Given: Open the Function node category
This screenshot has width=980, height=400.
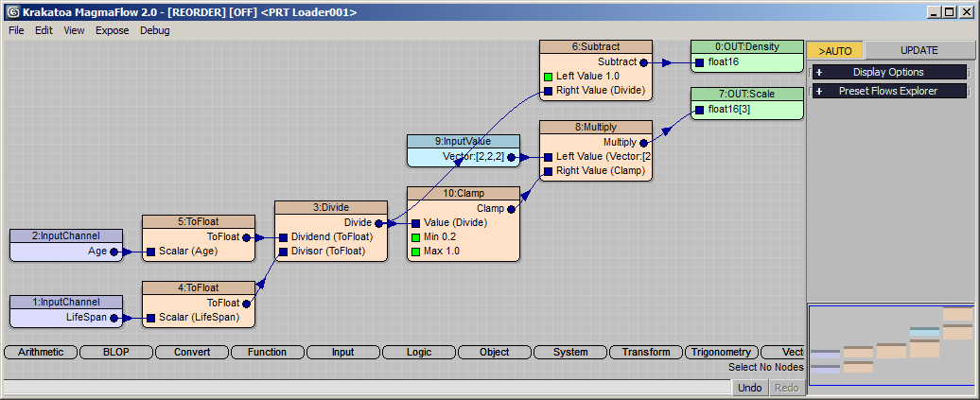Looking at the screenshot, I should 267,353.
